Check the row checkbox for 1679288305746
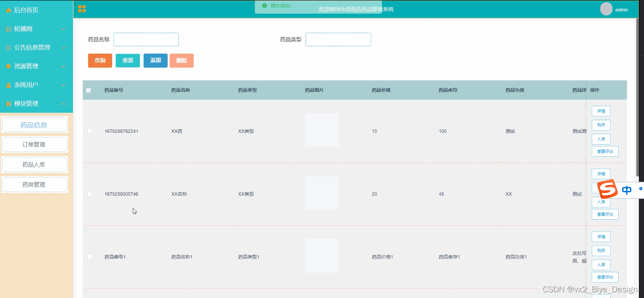 click(90, 194)
